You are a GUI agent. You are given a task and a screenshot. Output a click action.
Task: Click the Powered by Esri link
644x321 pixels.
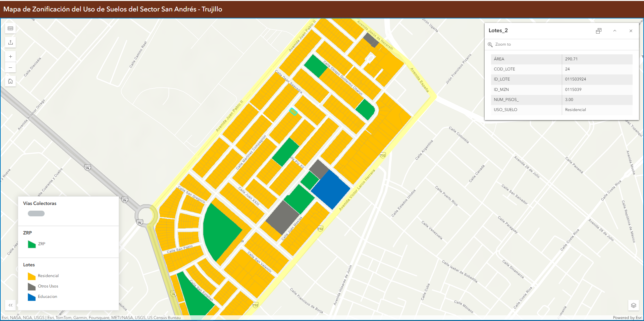click(627, 318)
